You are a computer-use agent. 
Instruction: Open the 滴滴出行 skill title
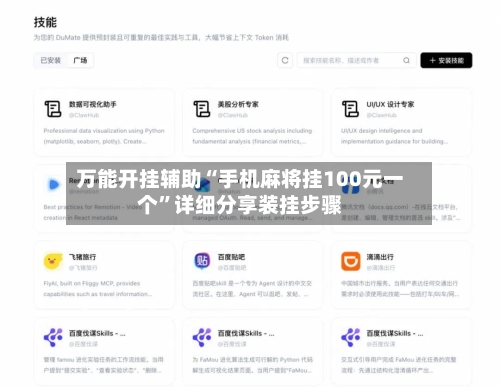coord(380,257)
